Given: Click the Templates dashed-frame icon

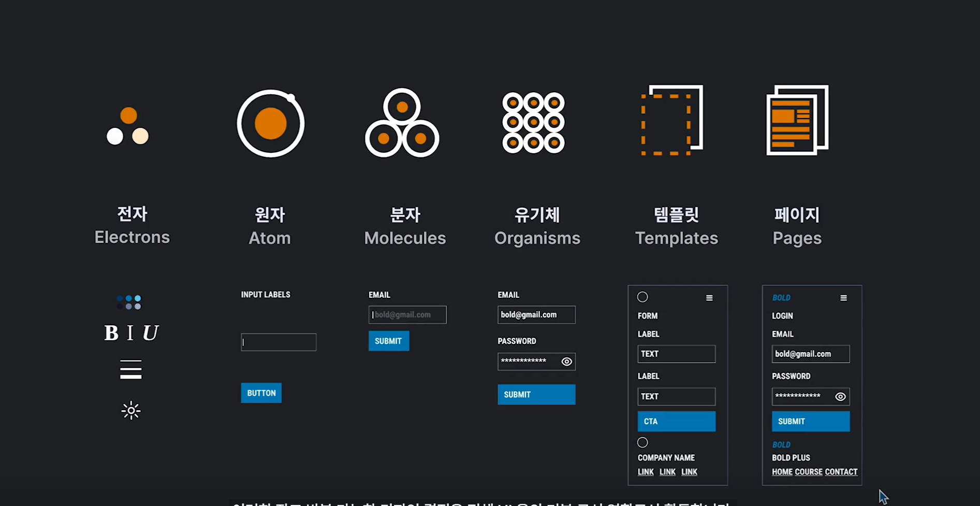Looking at the screenshot, I should (x=671, y=120).
